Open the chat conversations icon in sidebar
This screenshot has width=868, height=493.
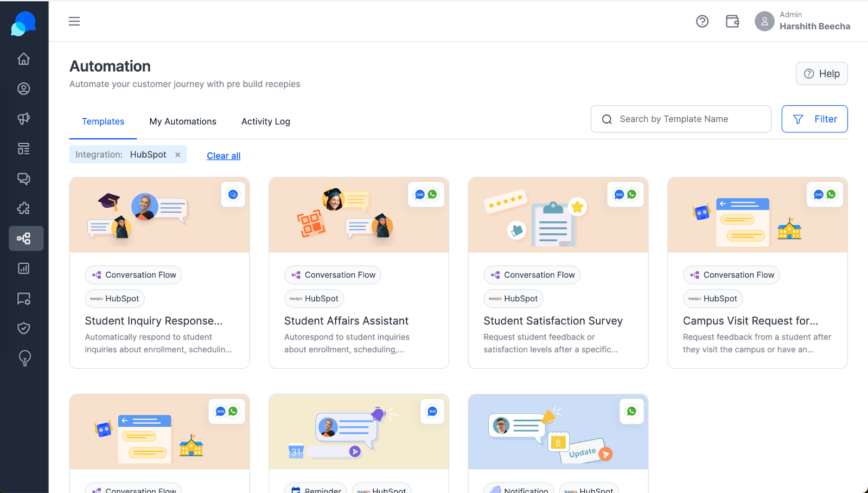23,178
